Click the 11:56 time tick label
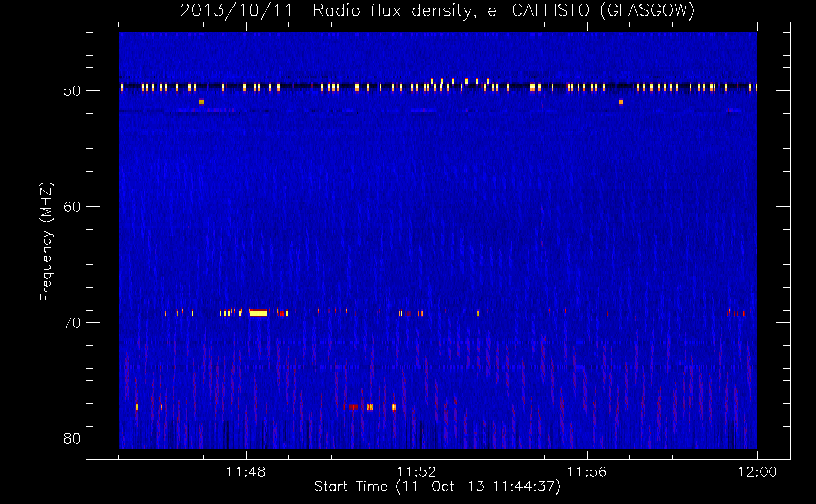Image resolution: width=816 pixels, height=504 pixels. click(587, 472)
